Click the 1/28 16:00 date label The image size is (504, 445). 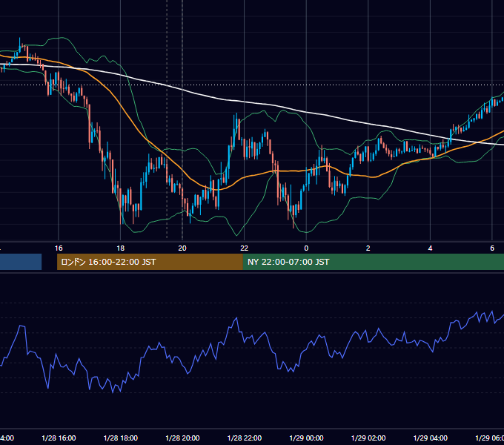point(59,438)
